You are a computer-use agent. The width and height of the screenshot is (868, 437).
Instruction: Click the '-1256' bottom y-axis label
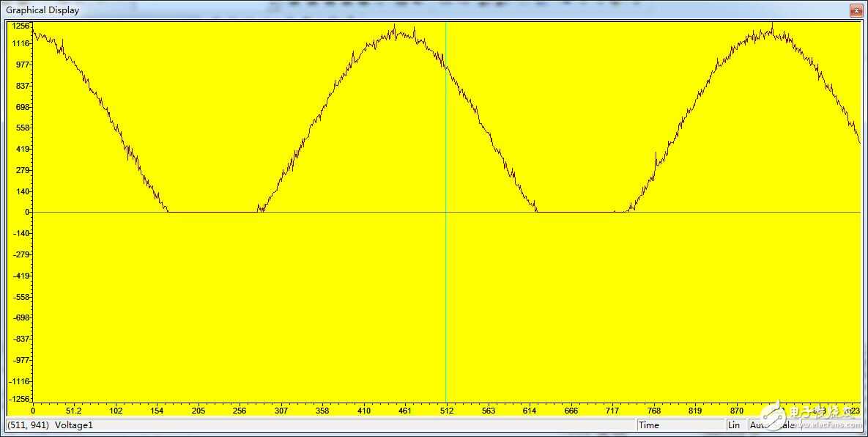coord(20,400)
